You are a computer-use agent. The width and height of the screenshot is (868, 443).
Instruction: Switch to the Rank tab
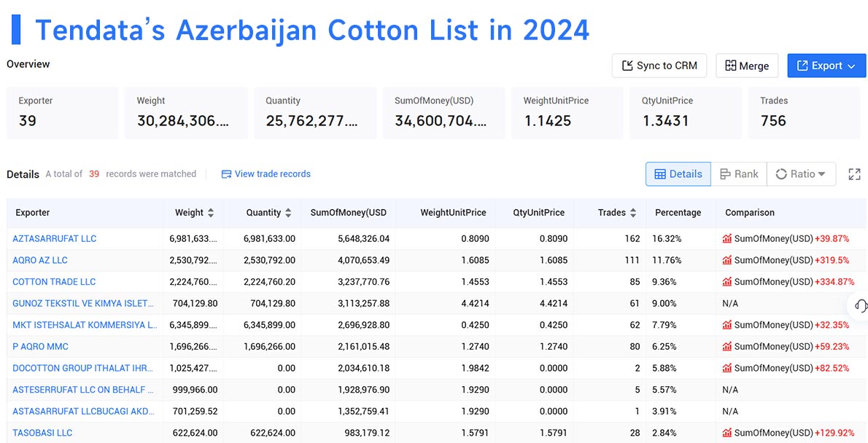739,174
